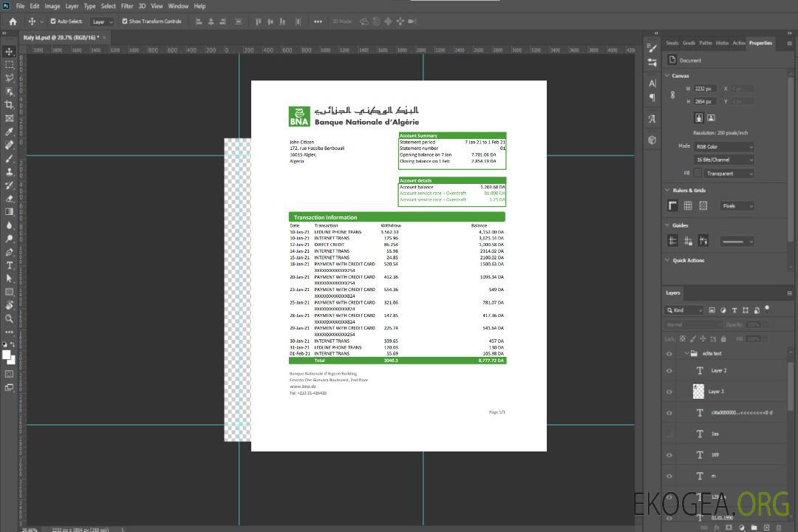Open the Paragraph panel icon
The width and height of the screenshot is (798, 532).
tap(652, 98)
